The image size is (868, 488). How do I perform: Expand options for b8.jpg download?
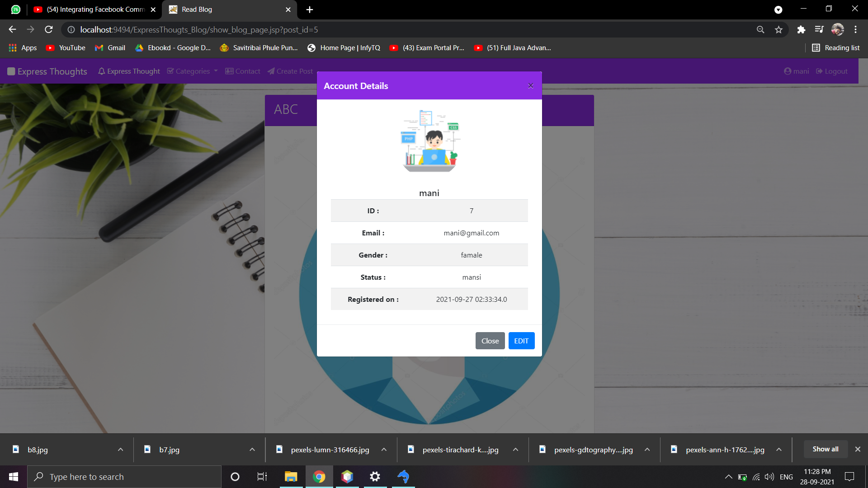(x=120, y=450)
